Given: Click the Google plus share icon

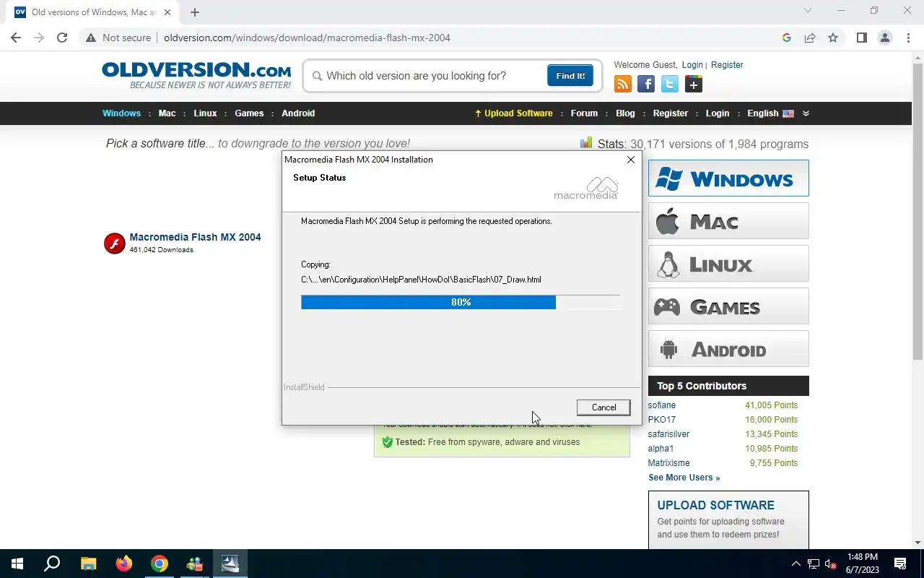Looking at the screenshot, I should coord(694,85).
